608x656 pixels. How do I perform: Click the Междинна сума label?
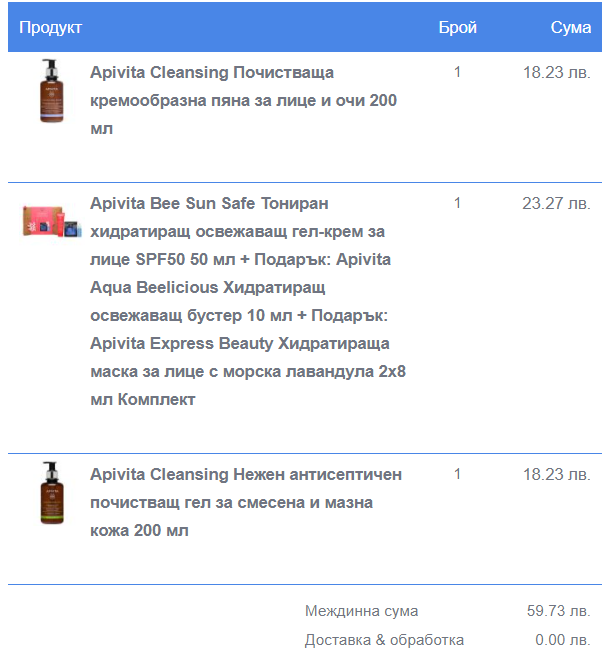tap(361, 611)
